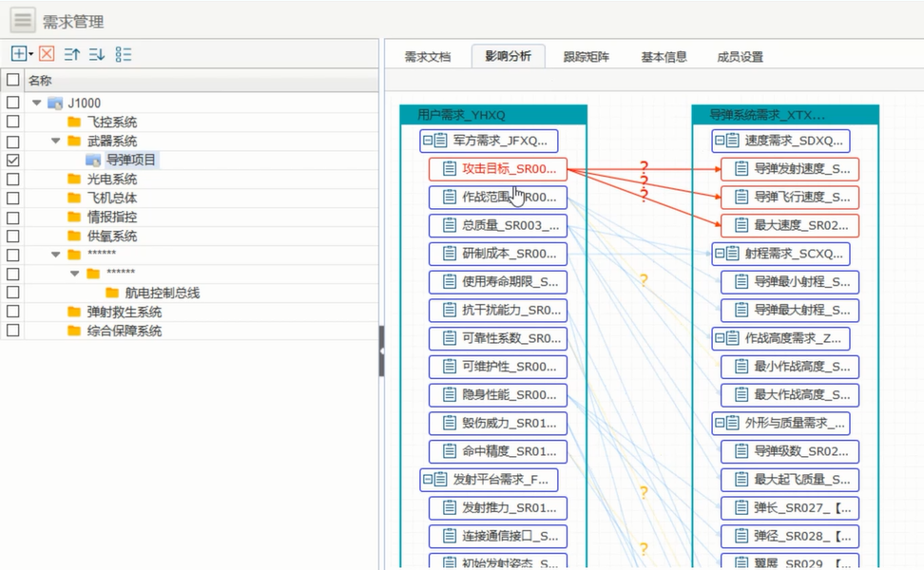Image resolution: width=924 pixels, height=570 pixels.
Task: Open dropdown arrow next to add icon
Action: (30, 54)
